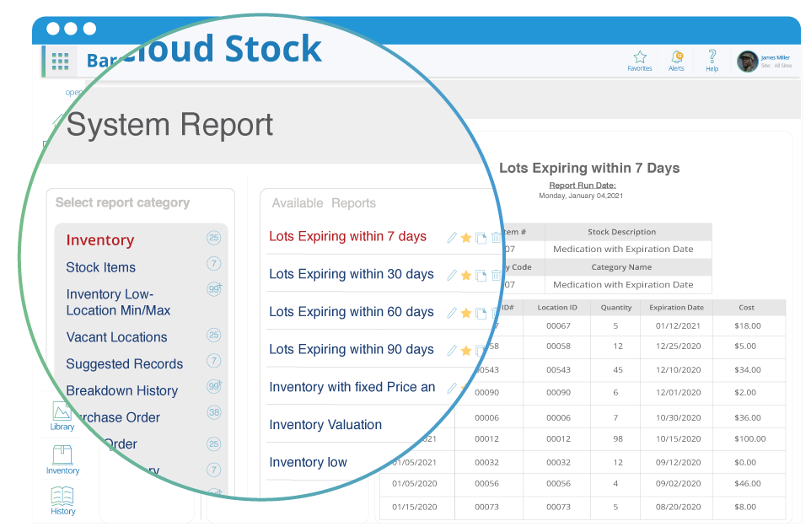Open the Inventory low report
This screenshot has height=532, width=811.
tap(308, 462)
